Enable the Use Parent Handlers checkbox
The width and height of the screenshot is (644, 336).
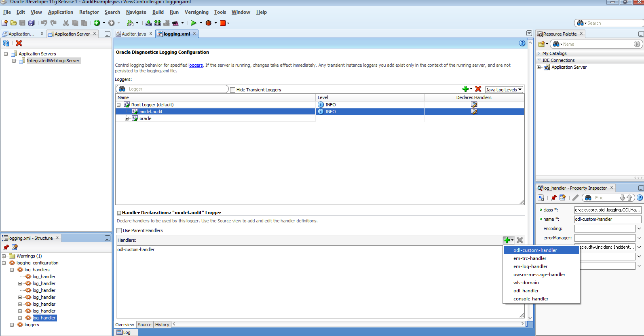coord(119,230)
